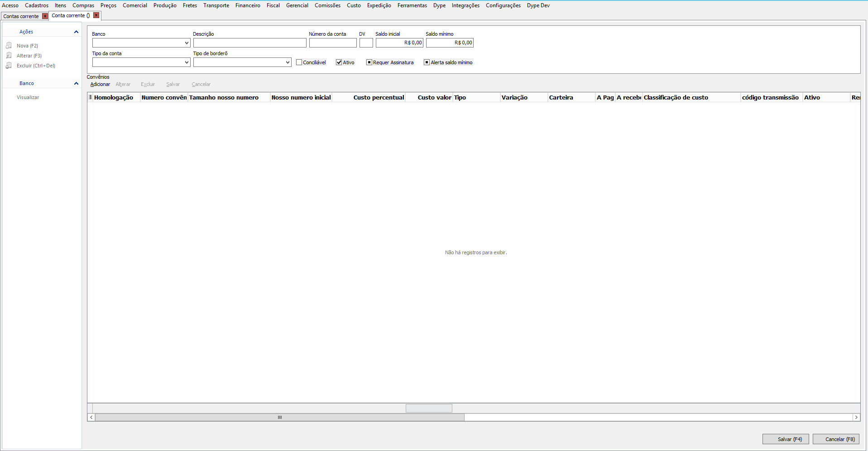Click the Cancelar (F8) button

[836, 439]
